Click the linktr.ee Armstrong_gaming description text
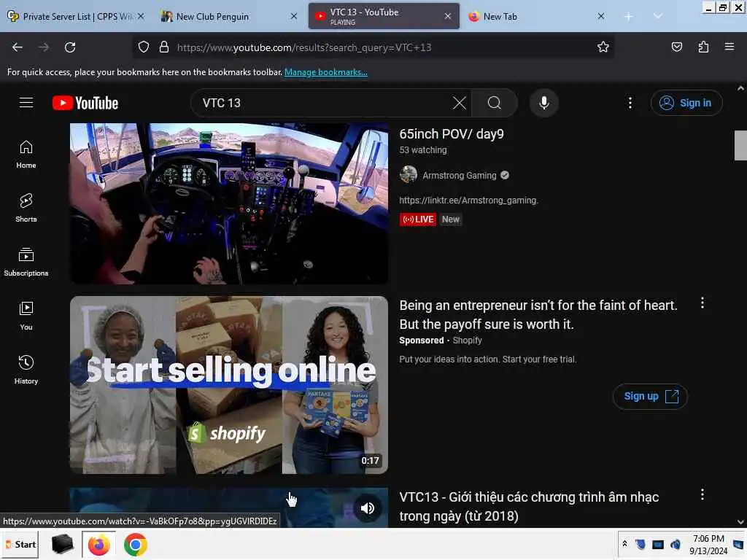 [469, 200]
